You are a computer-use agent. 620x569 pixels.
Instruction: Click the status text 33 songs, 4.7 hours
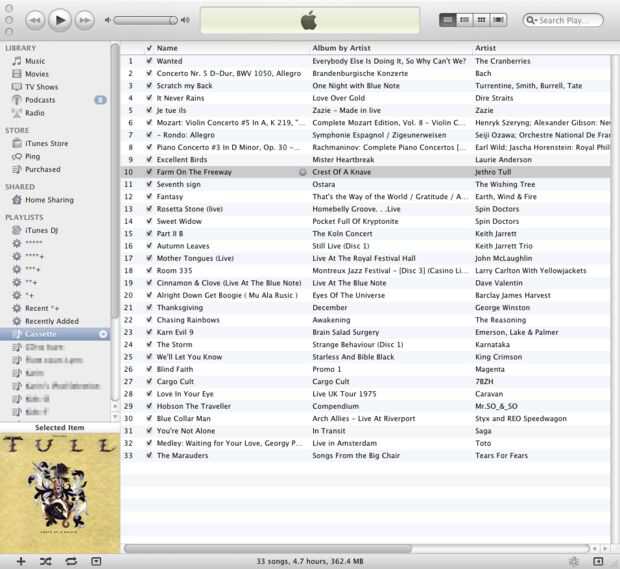310,561
